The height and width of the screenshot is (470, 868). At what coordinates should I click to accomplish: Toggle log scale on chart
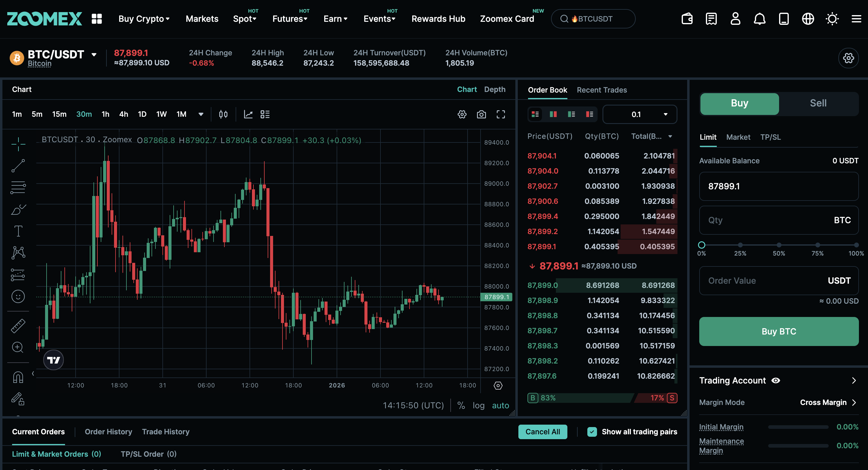point(478,405)
